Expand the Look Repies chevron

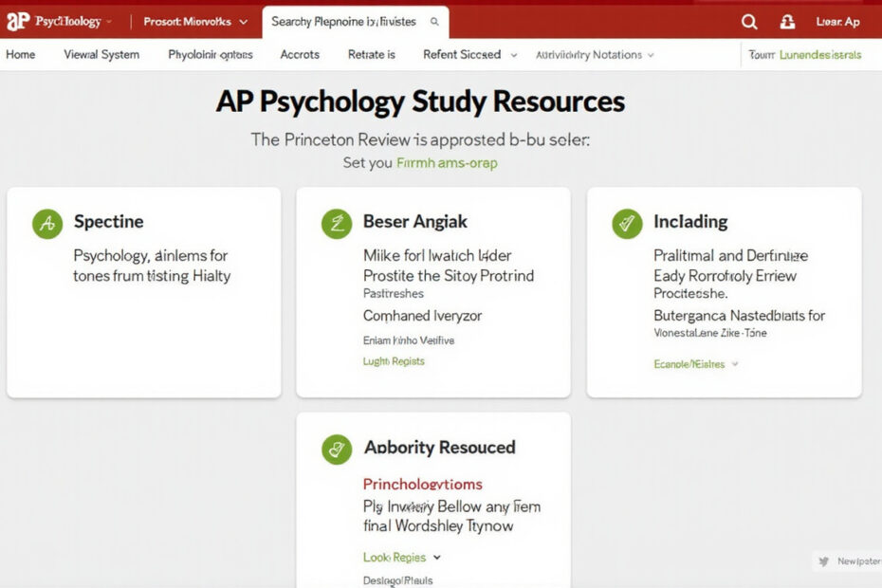pos(437,558)
